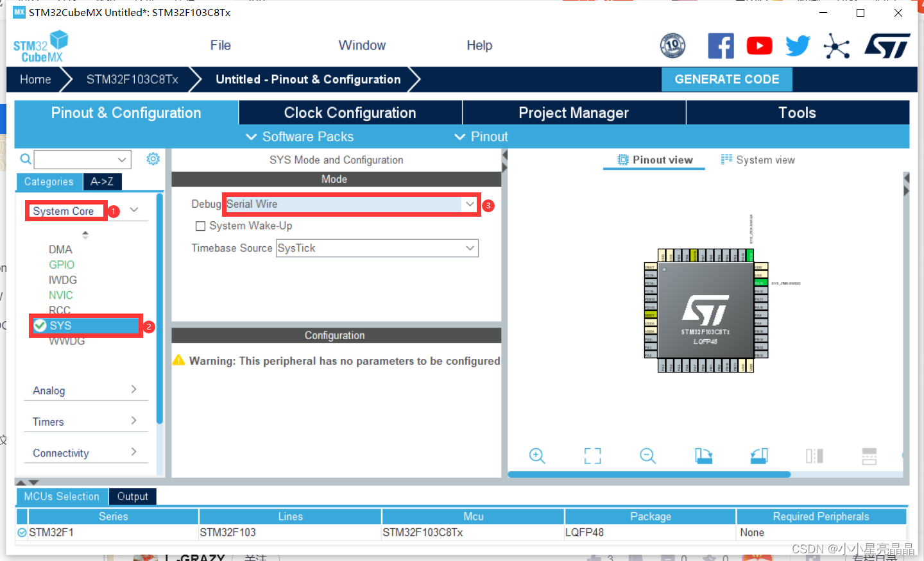Select DMA in System Core list

coord(60,249)
